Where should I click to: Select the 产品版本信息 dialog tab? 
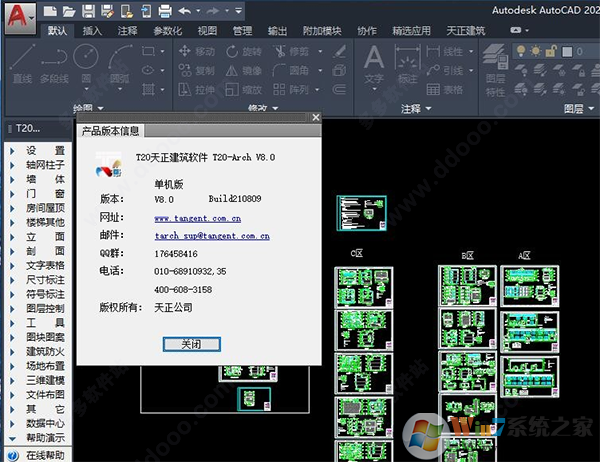[110, 131]
